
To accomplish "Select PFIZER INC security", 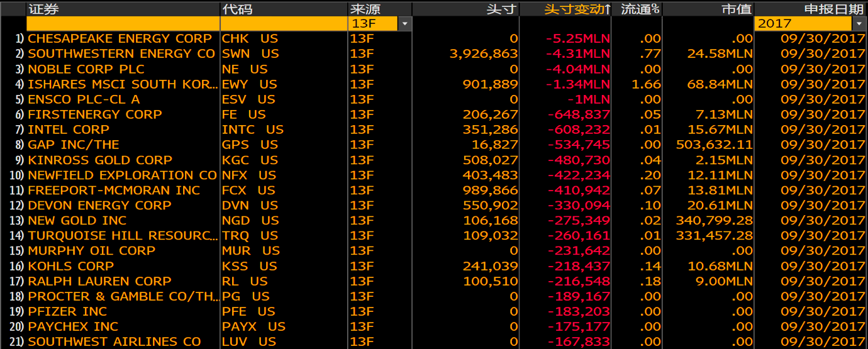I will [67, 311].
